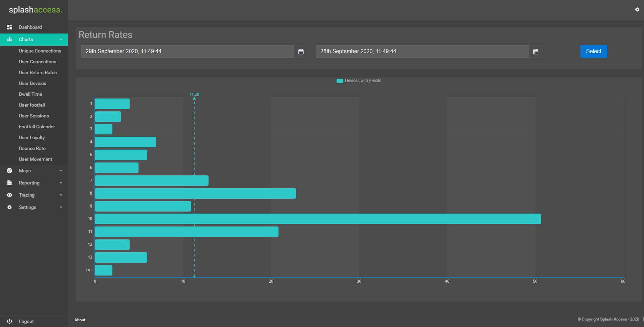Image resolution: width=644 pixels, height=327 pixels.
Task: Click the Reporting document icon
Action: 9,183
